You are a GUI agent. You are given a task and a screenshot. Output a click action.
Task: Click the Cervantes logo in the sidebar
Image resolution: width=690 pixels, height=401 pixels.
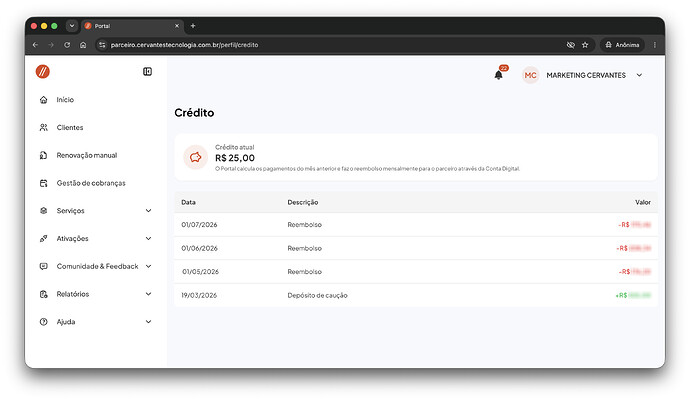43,71
